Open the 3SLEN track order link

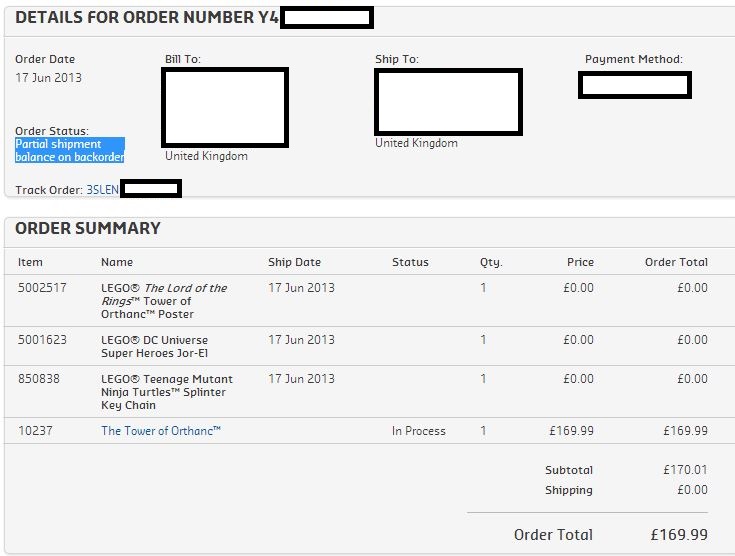[x=102, y=189]
